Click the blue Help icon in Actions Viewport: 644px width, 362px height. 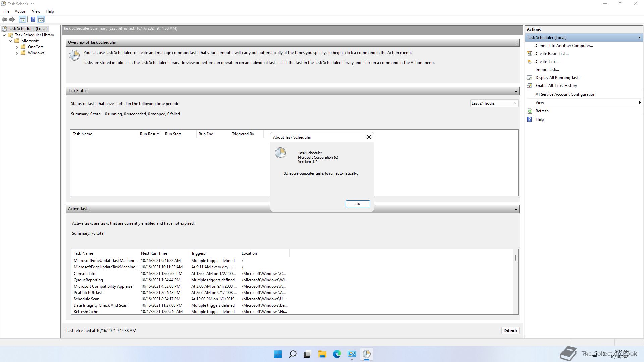coord(530,119)
